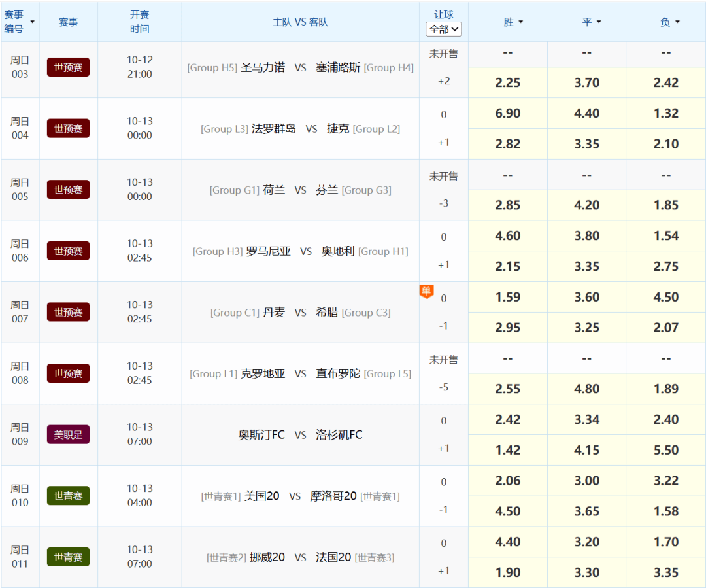Click the 世预赛 badge for 圣马力诺 match
This screenshot has width=706, height=588.
(68, 67)
